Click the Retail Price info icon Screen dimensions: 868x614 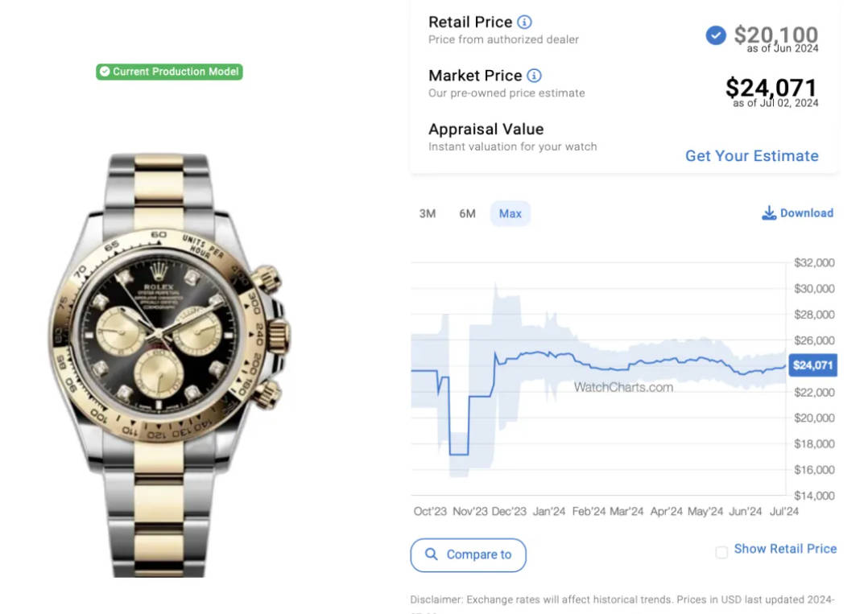[524, 22]
